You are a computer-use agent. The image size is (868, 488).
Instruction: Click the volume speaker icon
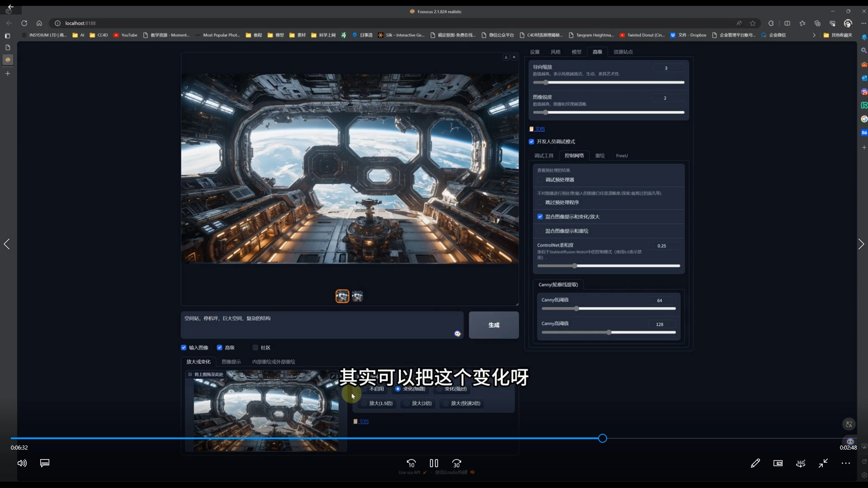tap(22, 463)
